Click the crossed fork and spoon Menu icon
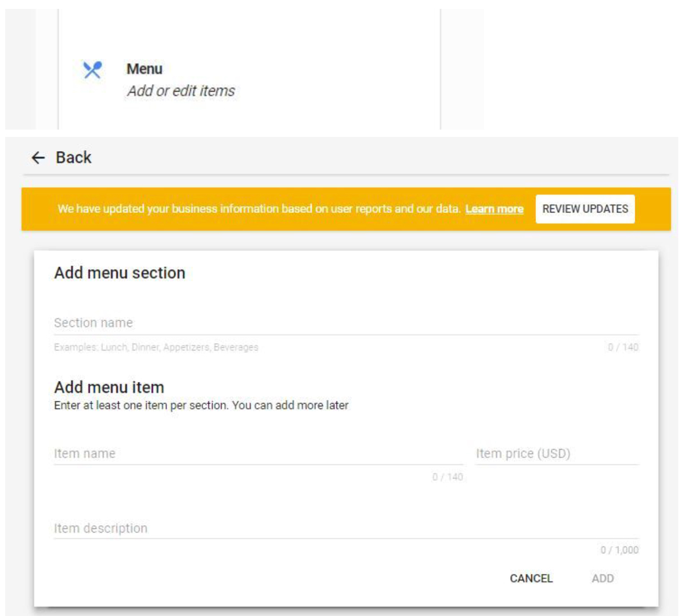 point(92,70)
